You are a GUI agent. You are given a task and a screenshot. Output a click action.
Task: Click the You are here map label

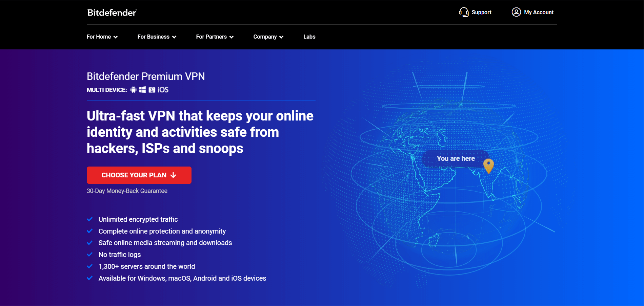pos(456,158)
